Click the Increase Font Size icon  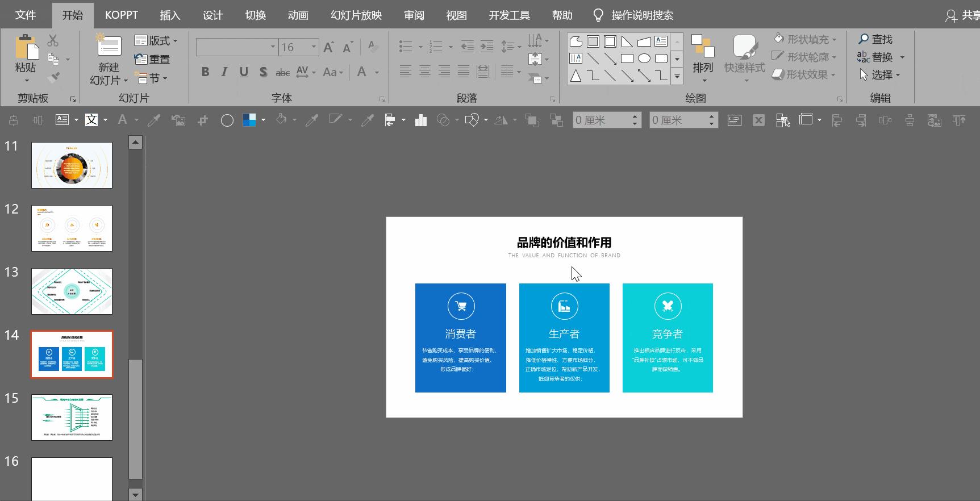coord(328,47)
